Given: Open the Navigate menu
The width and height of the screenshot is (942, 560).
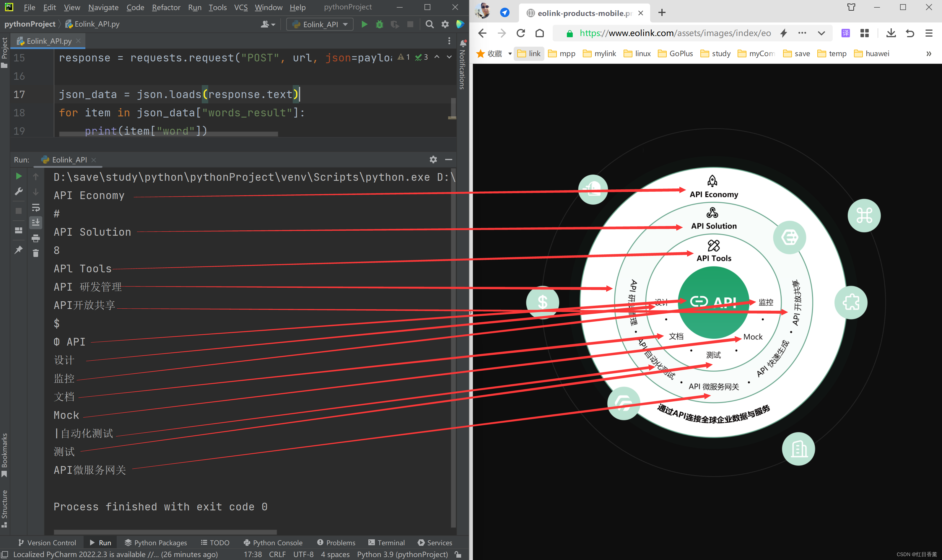Looking at the screenshot, I should (103, 8).
